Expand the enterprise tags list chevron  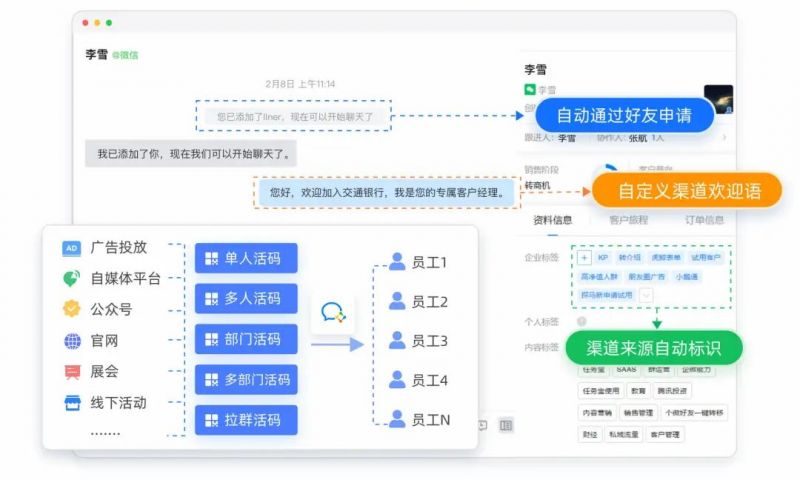coord(646,295)
